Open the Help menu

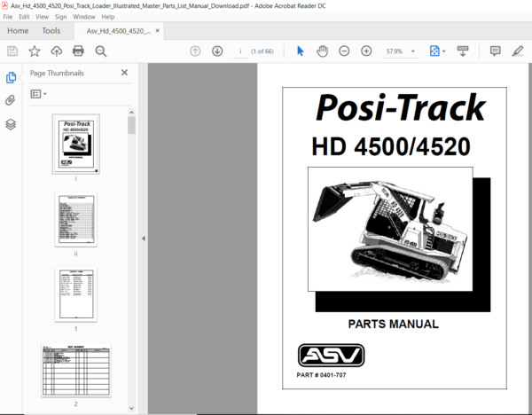108,17
